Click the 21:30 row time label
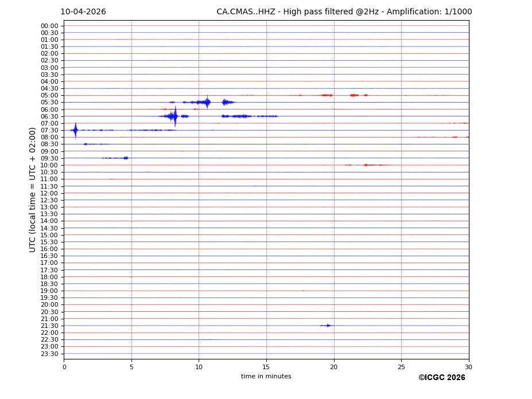 49,326
